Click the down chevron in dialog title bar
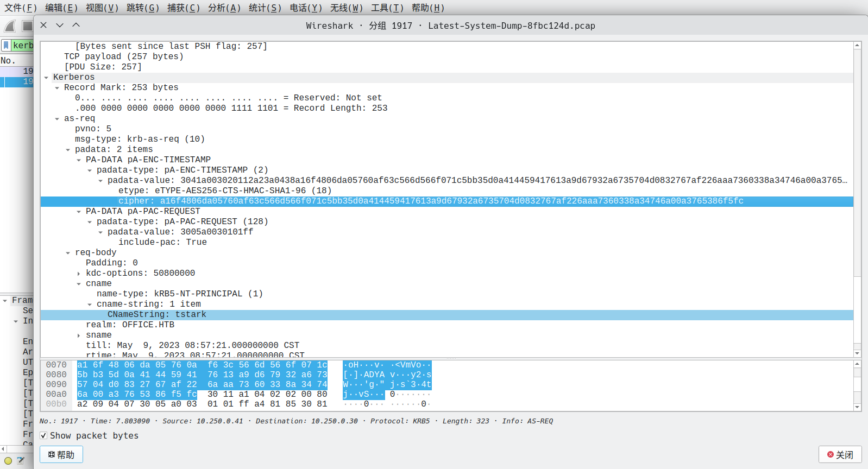The width and height of the screenshot is (868, 469). tap(60, 25)
